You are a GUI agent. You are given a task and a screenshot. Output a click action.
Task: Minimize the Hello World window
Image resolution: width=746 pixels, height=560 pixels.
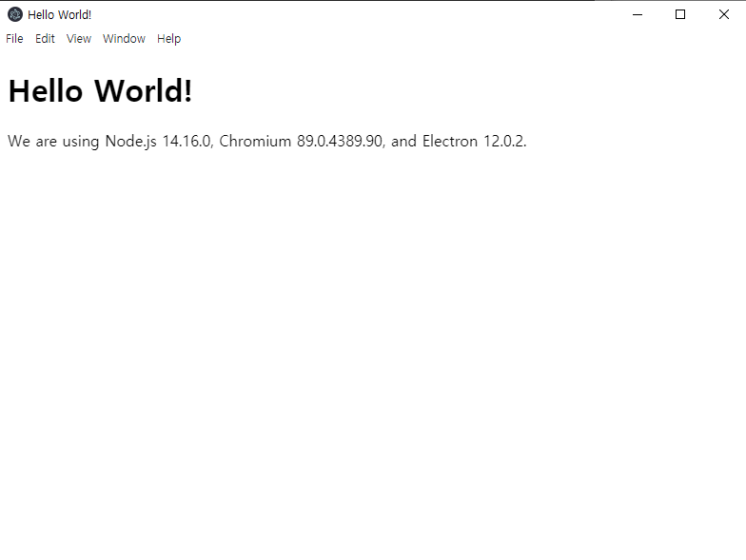tap(638, 15)
